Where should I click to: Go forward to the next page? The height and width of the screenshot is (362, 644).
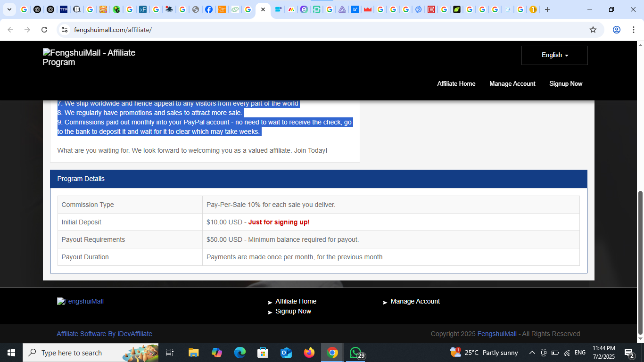coord(27,30)
